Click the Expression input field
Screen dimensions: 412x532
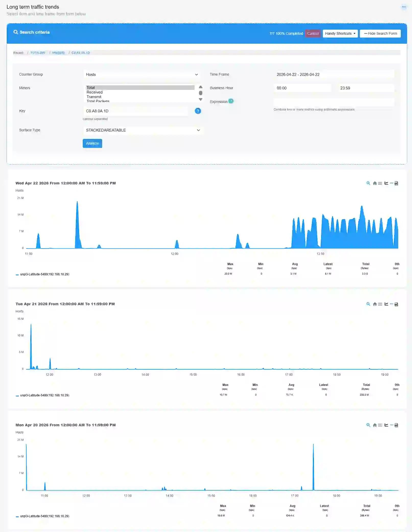tap(334, 102)
